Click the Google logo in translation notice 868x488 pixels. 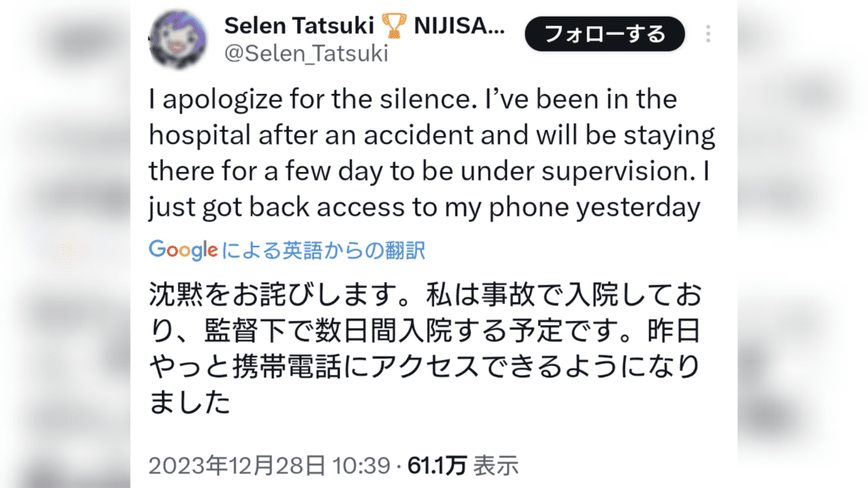[x=183, y=250]
